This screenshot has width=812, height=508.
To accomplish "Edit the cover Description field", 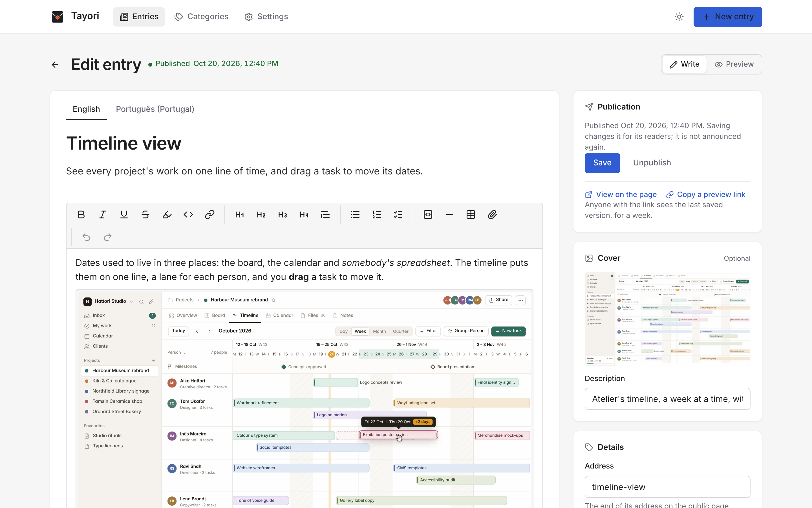I will pyautogui.click(x=667, y=399).
